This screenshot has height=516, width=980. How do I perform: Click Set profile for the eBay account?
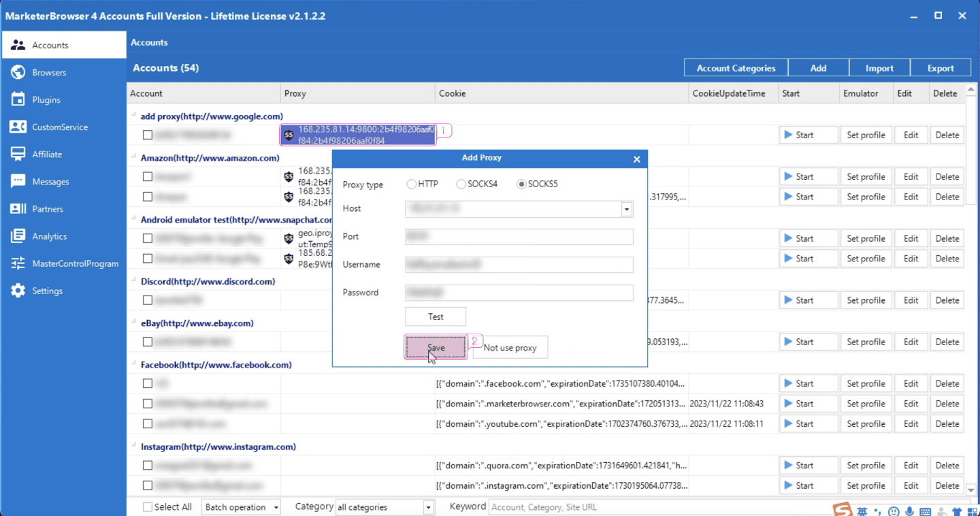pyautogui.click(x=866, y=342)
